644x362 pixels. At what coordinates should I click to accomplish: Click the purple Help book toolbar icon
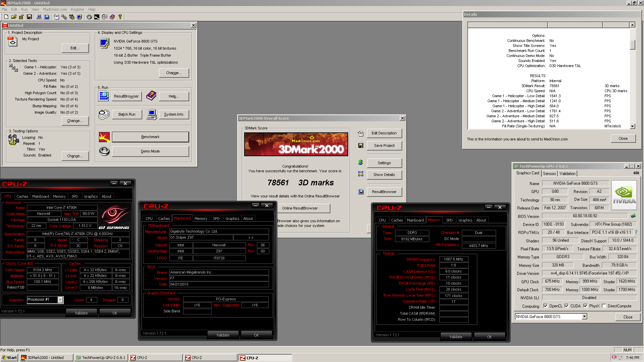pos(112,17)
